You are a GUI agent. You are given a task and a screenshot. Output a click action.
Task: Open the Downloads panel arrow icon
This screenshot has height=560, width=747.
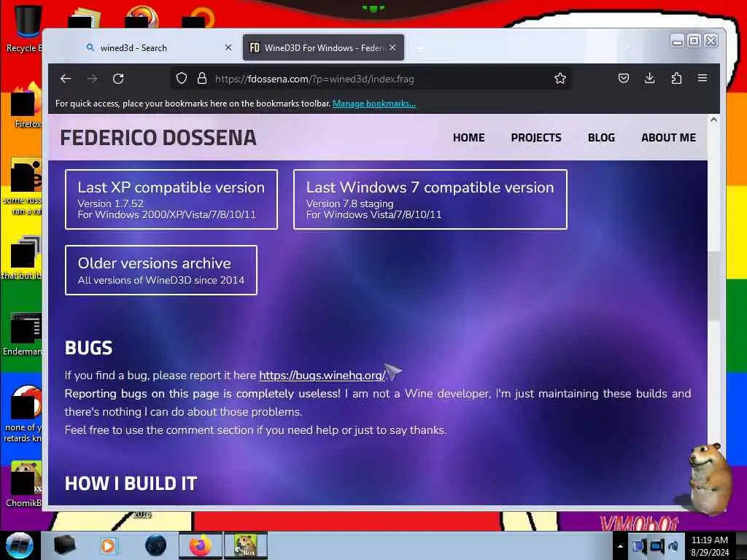(649, 79)
